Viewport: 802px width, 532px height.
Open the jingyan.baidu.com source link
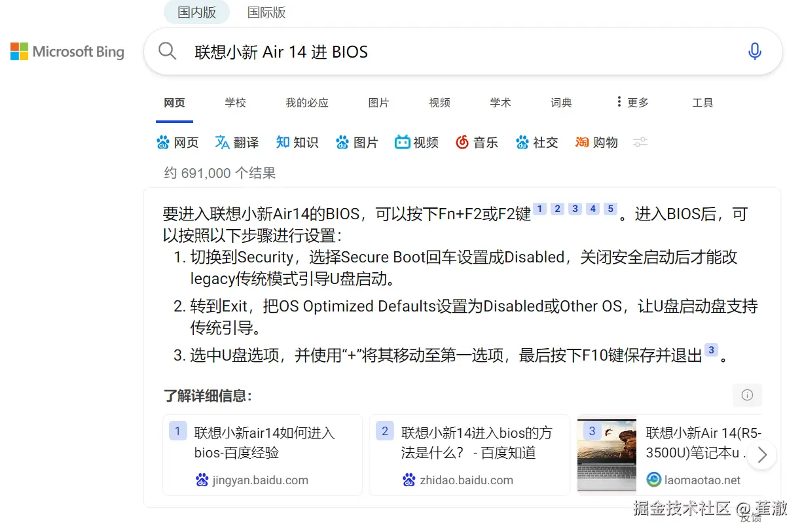[x=259, y=480]
